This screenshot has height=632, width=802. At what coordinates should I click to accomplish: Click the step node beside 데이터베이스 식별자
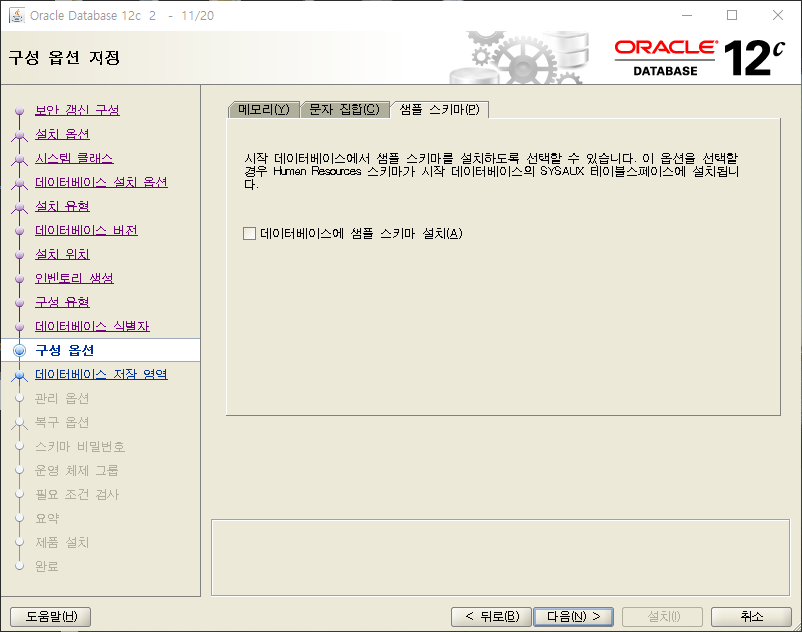coord(19,327)
